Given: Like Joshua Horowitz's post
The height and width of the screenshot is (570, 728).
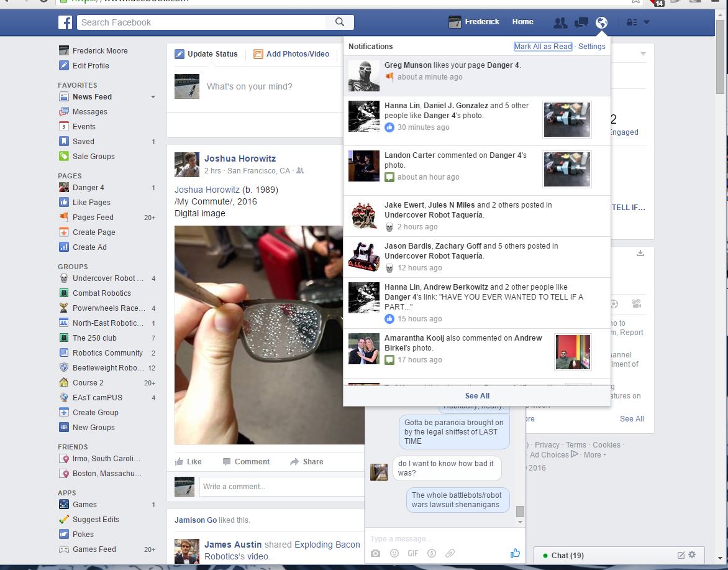Looking at the screenshot, I should point(188,462).
